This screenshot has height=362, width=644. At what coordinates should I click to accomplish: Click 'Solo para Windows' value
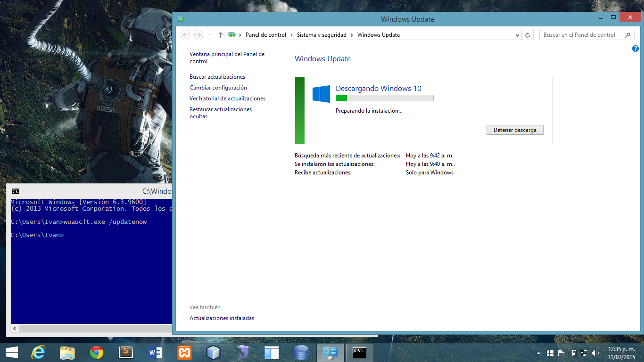click(429, 173)
